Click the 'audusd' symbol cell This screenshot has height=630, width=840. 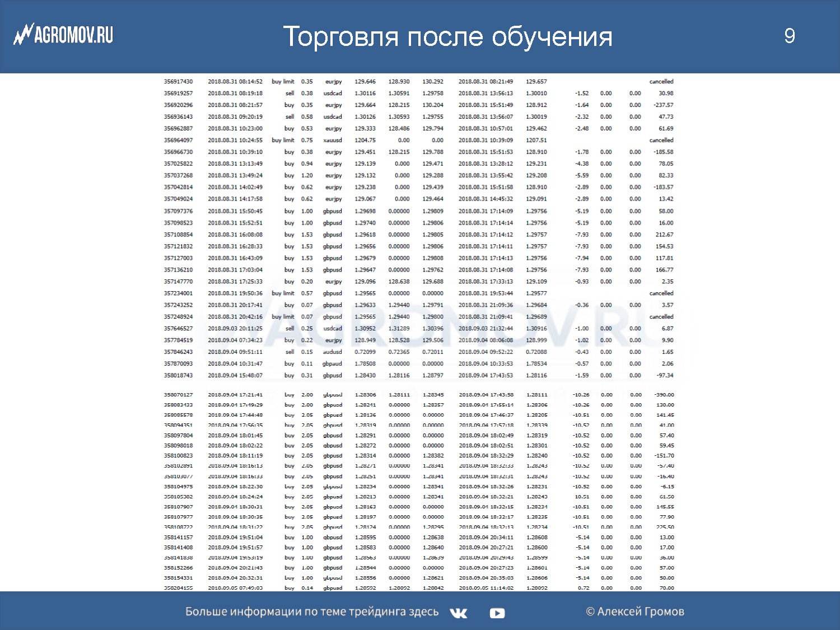tap(333, 352)
